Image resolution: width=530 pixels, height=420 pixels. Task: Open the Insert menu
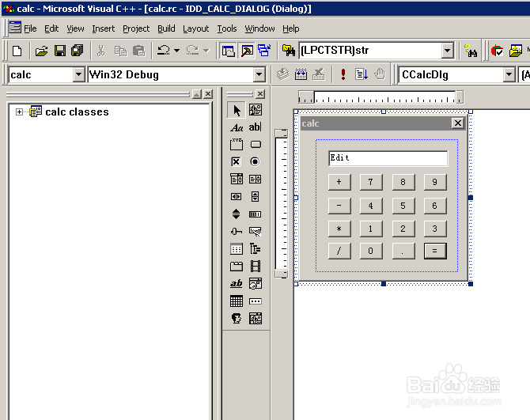pos(103,28)
